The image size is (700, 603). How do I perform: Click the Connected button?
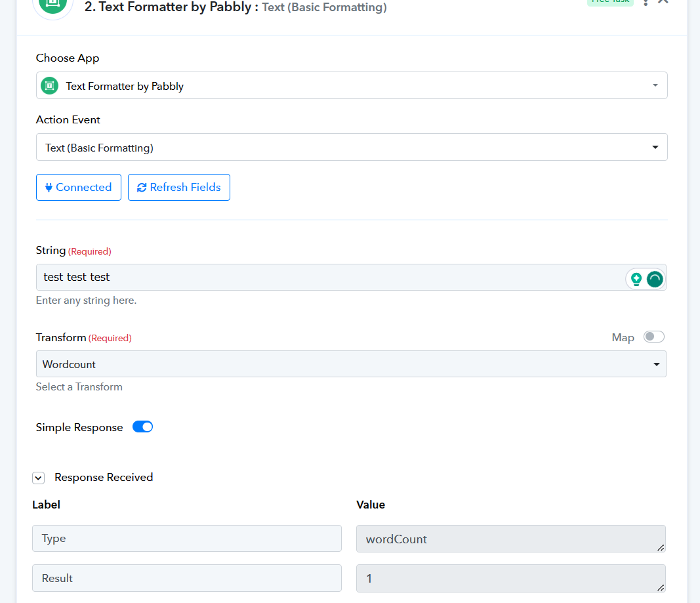(x=79, y=188)
